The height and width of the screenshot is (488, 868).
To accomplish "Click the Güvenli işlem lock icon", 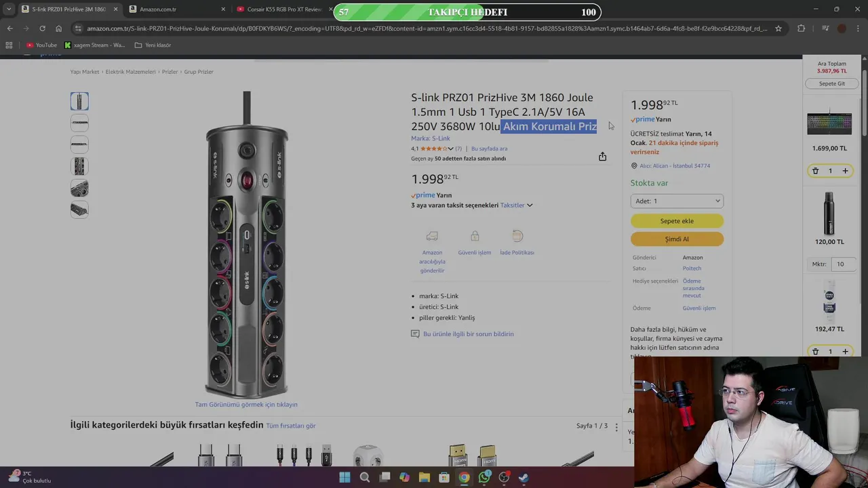I will (475, 237).
